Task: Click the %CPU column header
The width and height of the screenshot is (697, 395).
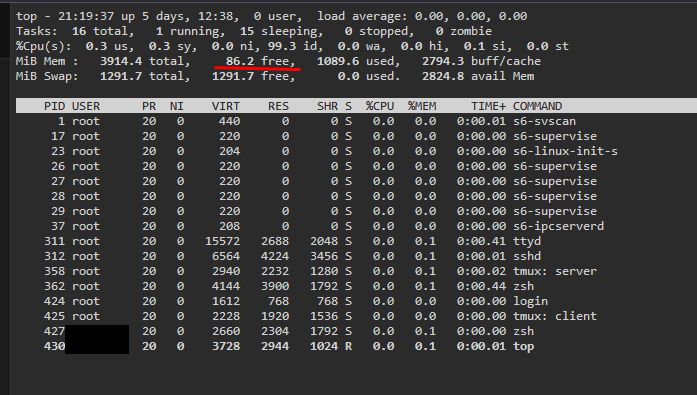Action: pyautogui.click(x=380, y=106)
